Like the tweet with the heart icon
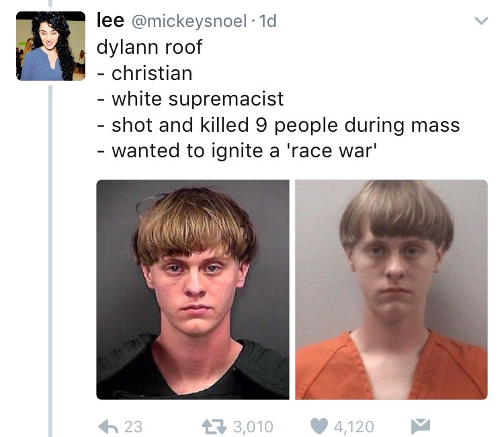Screen dimensions: 504x437 (x=319, y=426)
